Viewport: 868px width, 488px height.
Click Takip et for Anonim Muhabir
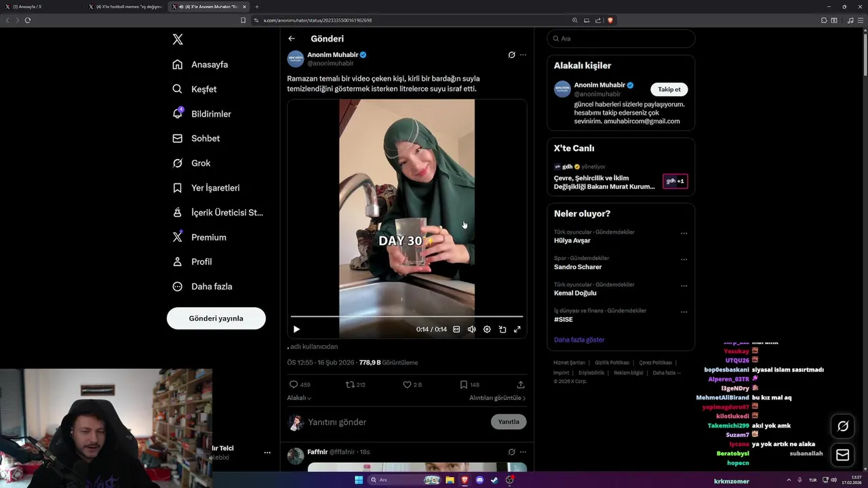tap(669, 89)
